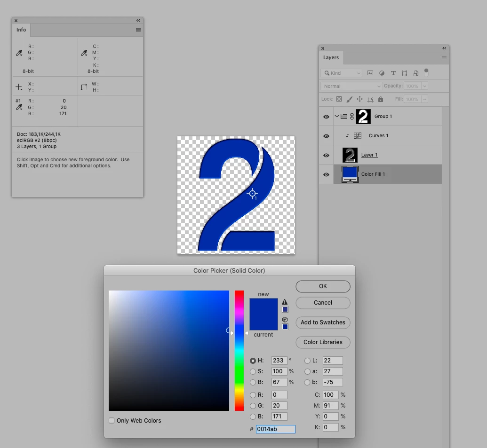Enable Only Web Colors checkbox
The height and width of the screenshot is (448, 487).
112,420
